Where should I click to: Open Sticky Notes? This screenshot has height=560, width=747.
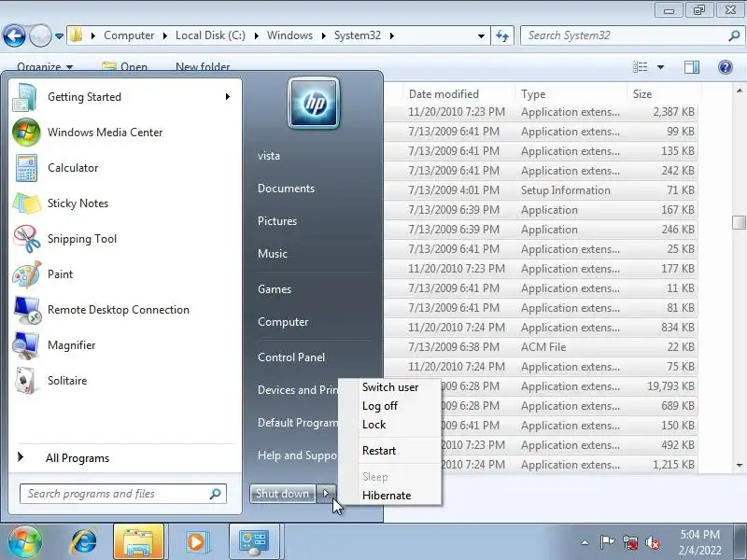[125, 203]
